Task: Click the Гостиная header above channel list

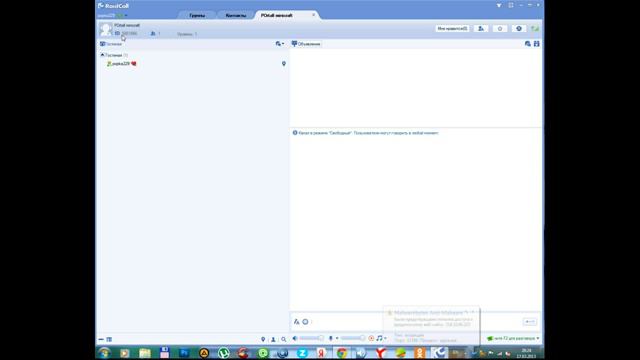Action: (111, 44)
